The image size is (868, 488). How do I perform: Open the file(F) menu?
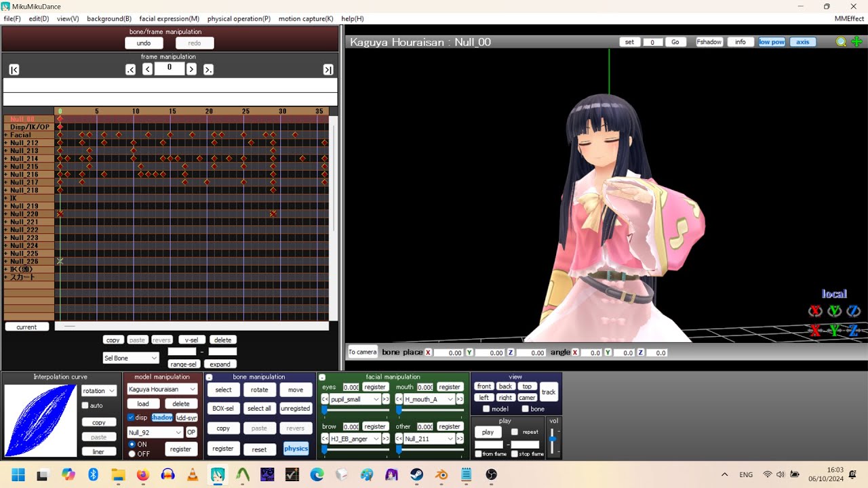12,19
